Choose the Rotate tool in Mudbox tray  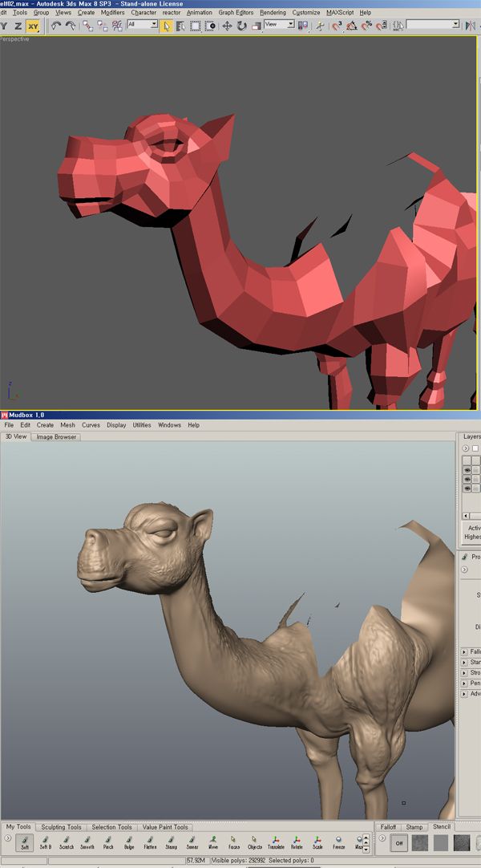pyautogui.click(x=297, y=842)
